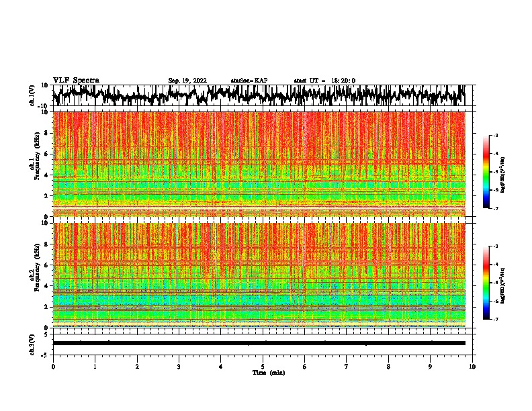Click time axis tick label "1"
Screen dimensions: 532x411
[95, 367]
